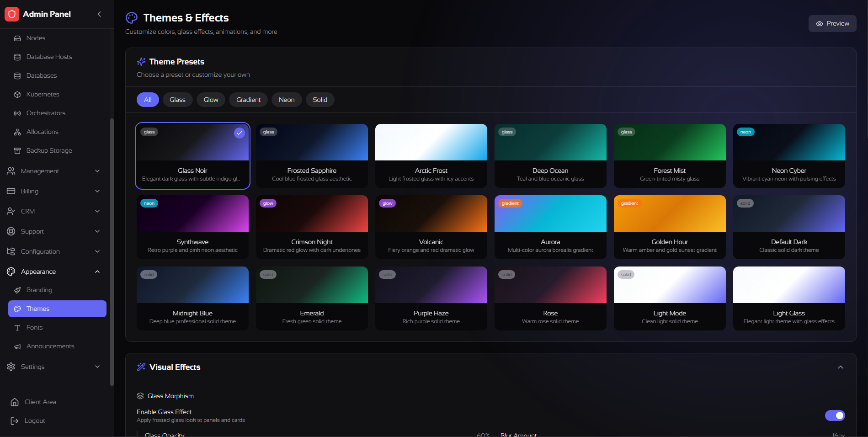Collapse the sidebar with the arrow
The image size is (868, 437).
99,14
